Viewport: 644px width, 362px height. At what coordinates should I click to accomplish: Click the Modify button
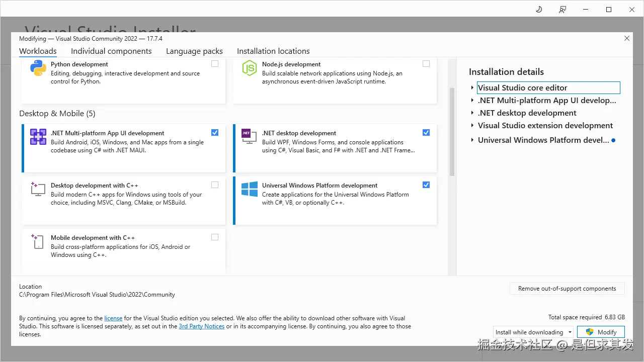point(601,332)
